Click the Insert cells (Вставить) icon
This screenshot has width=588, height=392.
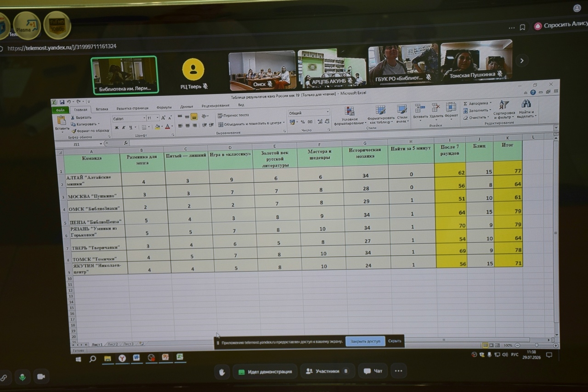tap(420, 108)
